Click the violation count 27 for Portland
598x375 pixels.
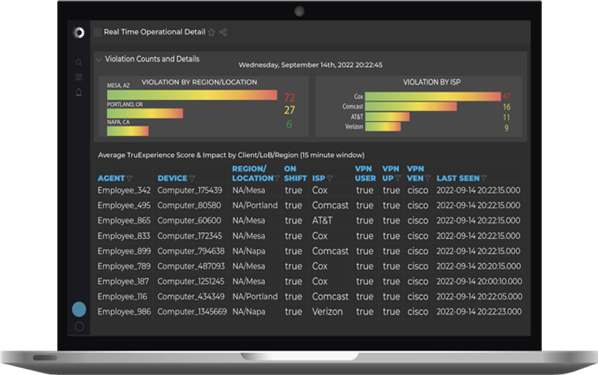[x=289, y=110]
